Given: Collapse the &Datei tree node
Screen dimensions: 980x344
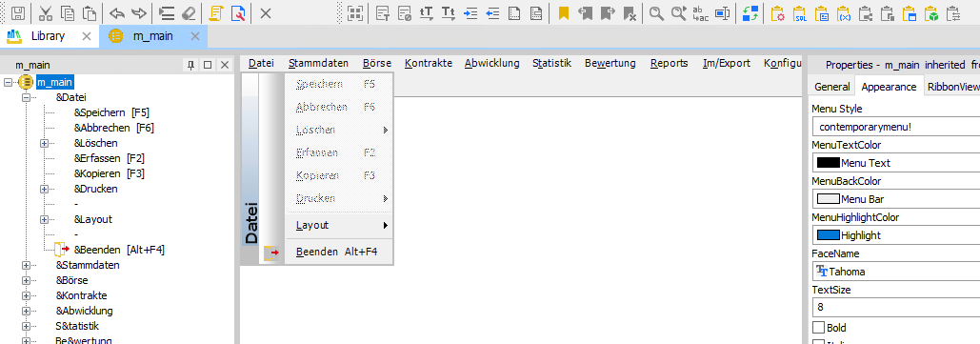Looking at the screenshot, I should pyautogui.click(x=27, y=97).
